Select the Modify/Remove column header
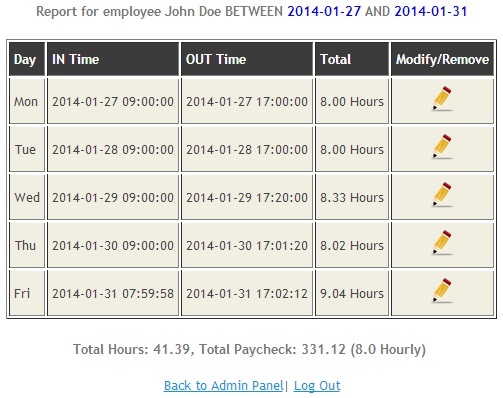Screen dimensions: 503x398 [442, 59]
